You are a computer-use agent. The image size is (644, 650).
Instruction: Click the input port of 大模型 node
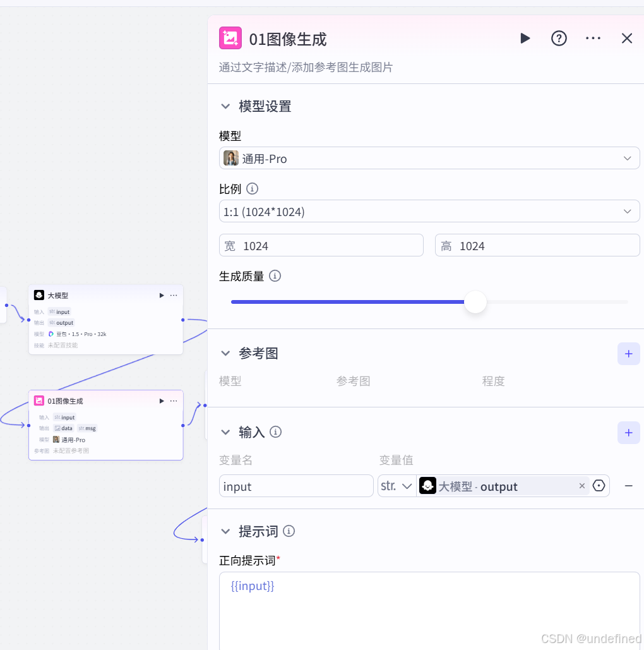28,320
